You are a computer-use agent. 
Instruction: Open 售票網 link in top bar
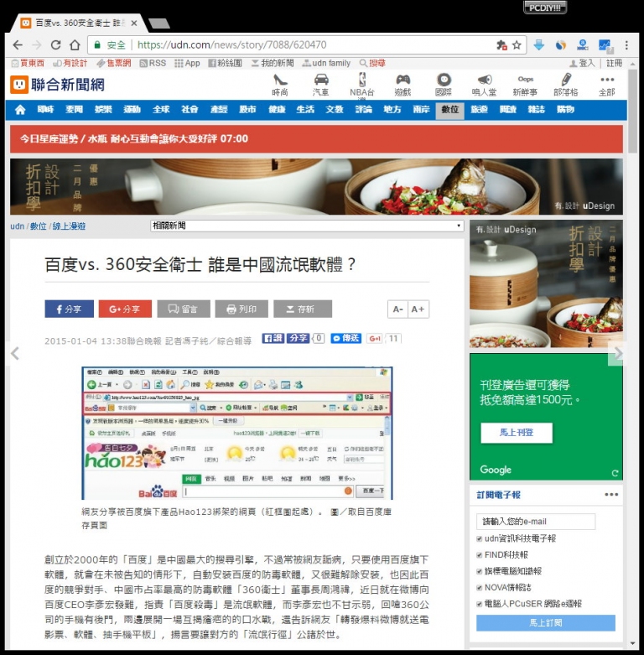pyautogui.click(x=113, y=63)
